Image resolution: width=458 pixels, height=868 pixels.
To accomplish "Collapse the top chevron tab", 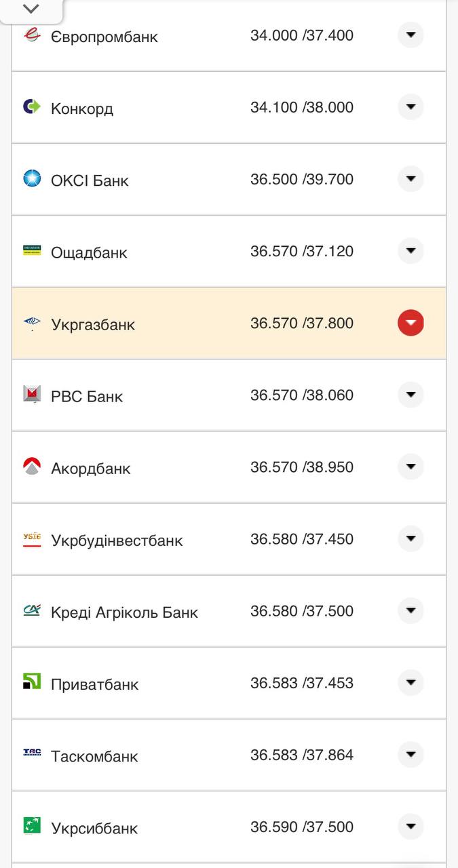I will (31, 9).
